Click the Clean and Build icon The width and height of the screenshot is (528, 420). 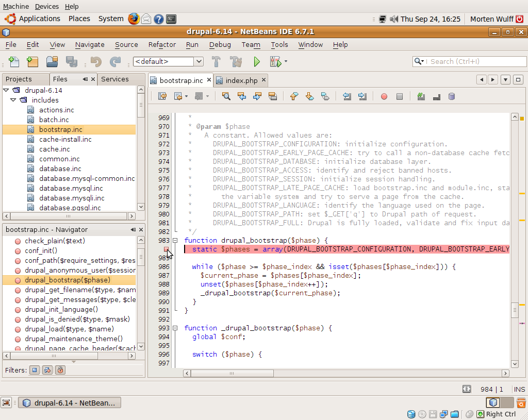(x=236, y=62)
